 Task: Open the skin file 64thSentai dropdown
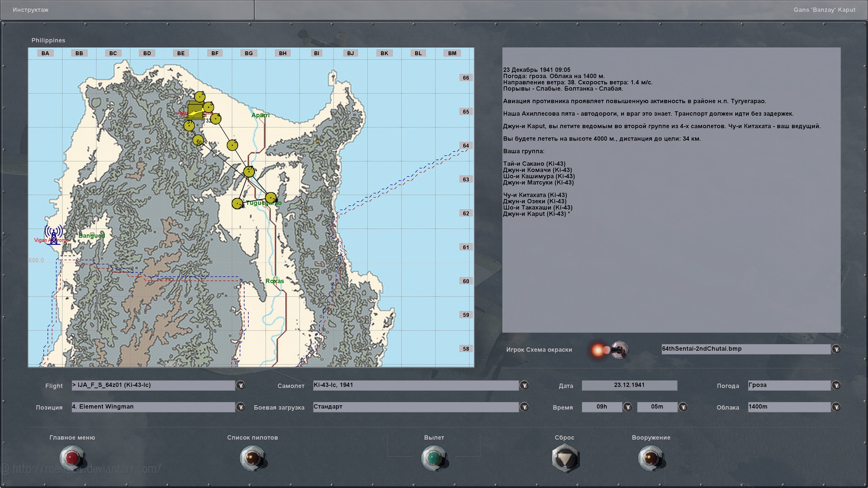836,349
